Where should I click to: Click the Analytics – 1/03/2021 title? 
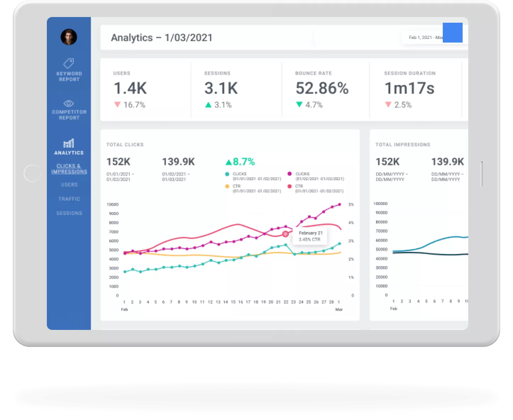coord(162,38)
